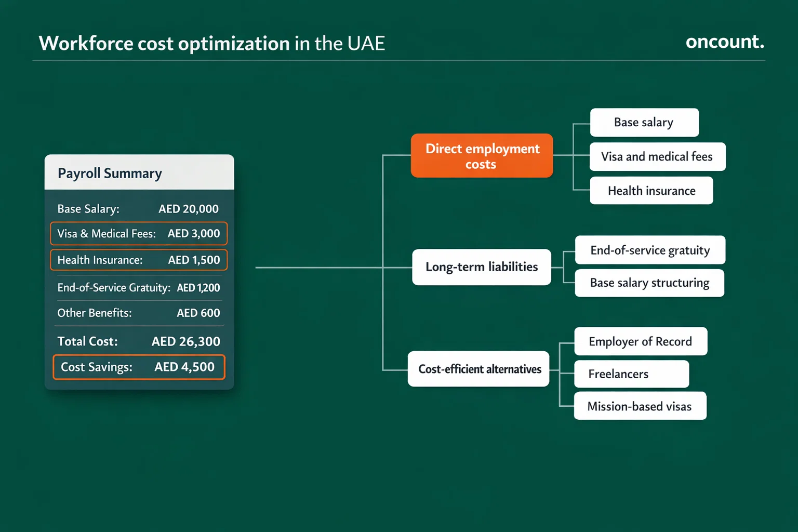This screenshot has height=532, width=798.
Task: Click the Other Benefits entry
Action: coord(138,313)
